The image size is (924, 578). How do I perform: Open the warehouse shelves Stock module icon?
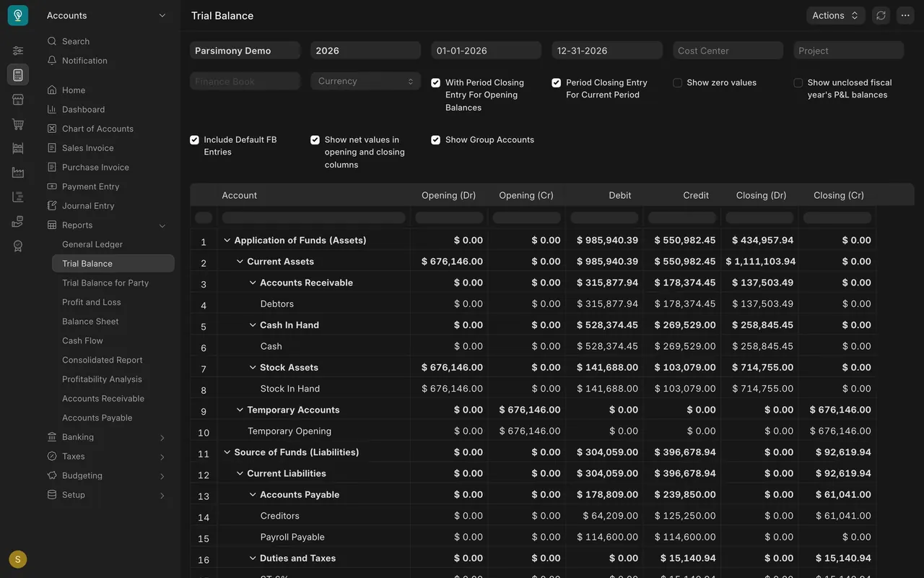[x=18, y=148]
